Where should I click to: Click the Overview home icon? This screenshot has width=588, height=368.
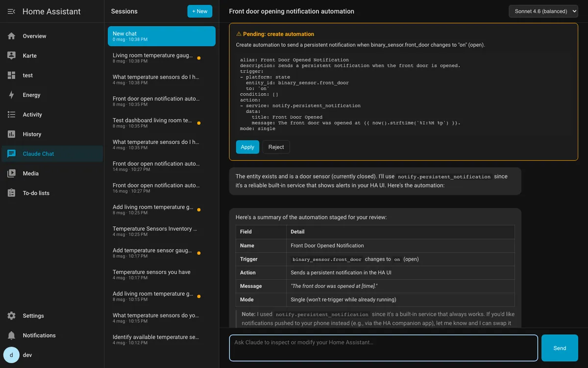[x=12, y=36]
